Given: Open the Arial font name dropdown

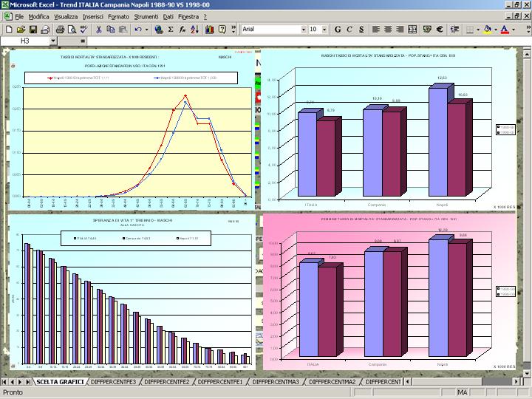Looking at the screenshot, I should click(x=304, y=30).
